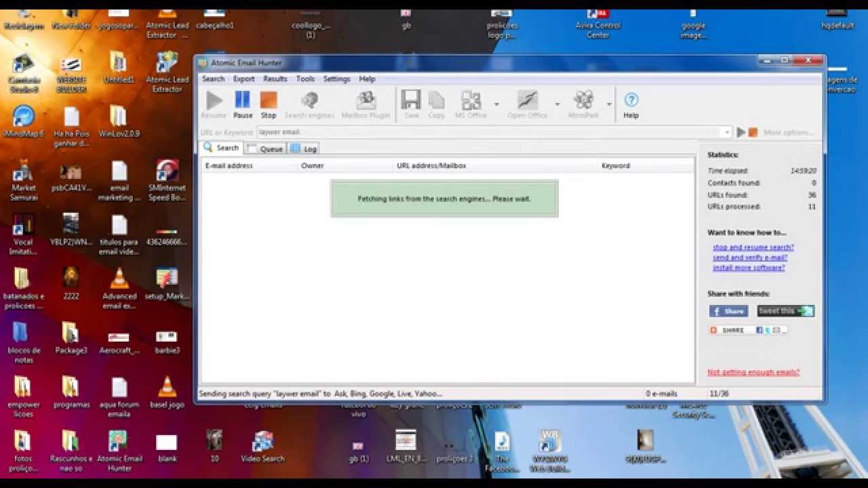Open the SMInternet Speed Bo... desktop icon
This screenshot has height=488, width=868.
(x=167, y=180)
